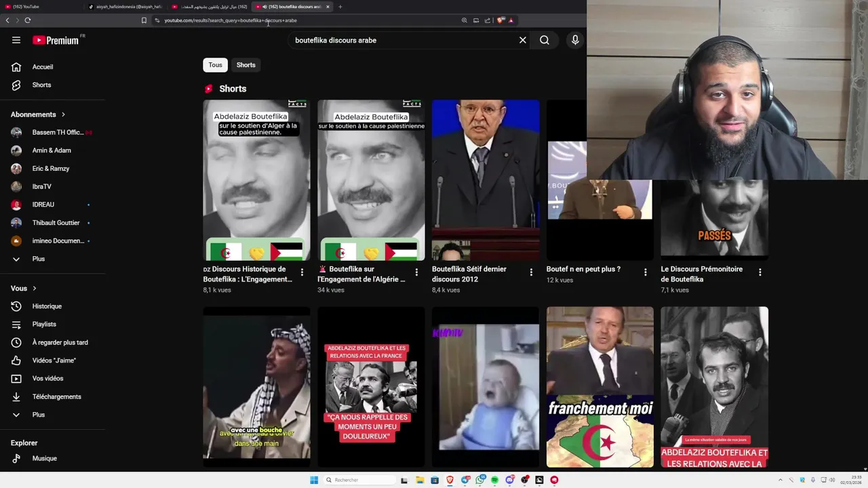Viewport: 868px width, 488px height.
Task: Open options for Discours Historique de Bouteflika short
Action: pos(302,272)
